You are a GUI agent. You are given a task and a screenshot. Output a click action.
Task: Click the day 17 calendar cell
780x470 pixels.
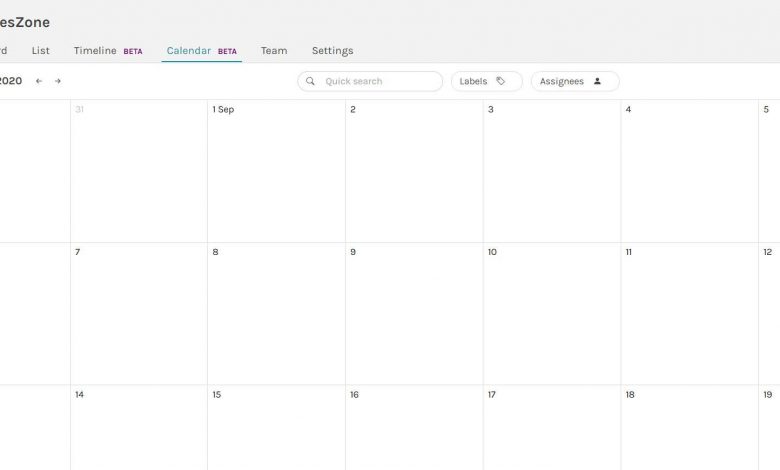[x=552, y=428]
